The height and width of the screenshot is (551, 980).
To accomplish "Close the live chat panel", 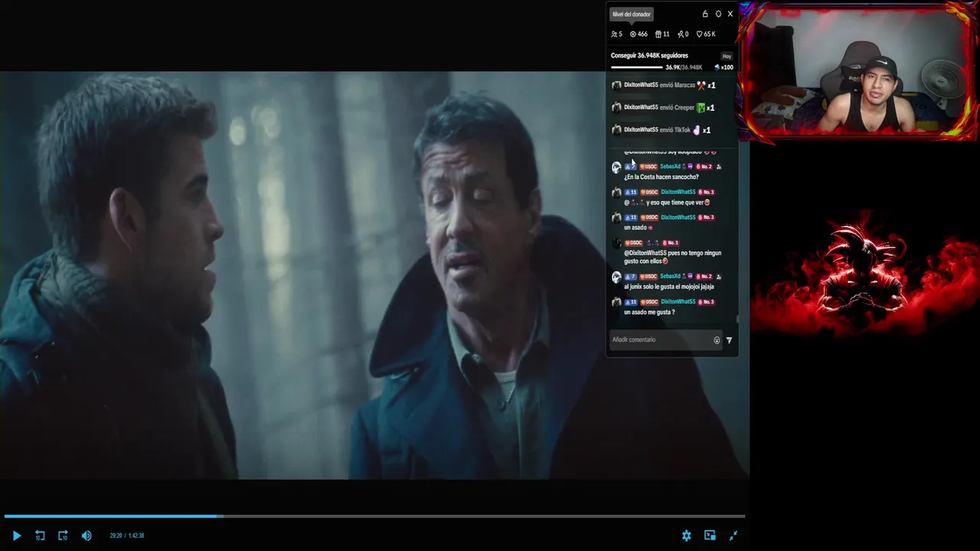I will [730, 14].
